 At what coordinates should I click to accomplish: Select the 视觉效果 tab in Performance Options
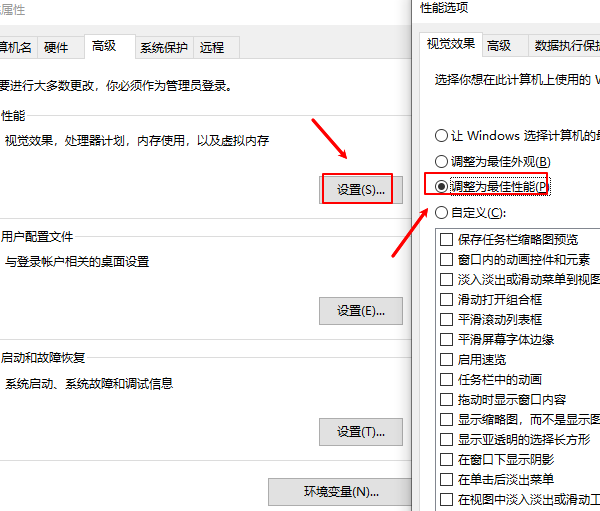(x=450, y=44)
